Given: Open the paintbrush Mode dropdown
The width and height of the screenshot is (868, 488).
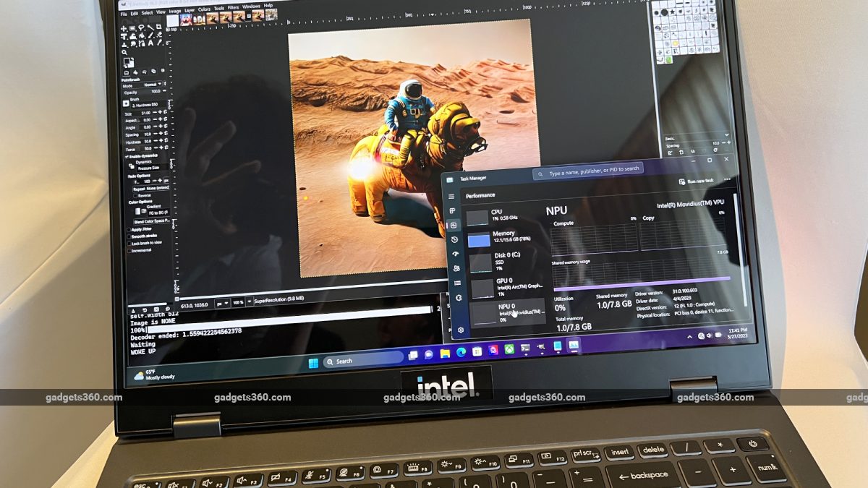Looking at the screenshot, I should (152, 85).
